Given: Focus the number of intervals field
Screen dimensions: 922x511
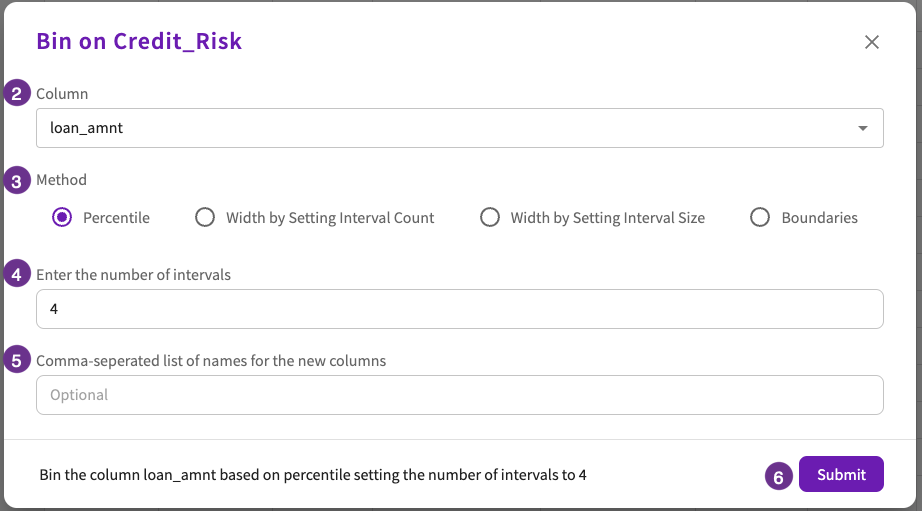Looking at the screenshot, I should click(x=459, y=309).
